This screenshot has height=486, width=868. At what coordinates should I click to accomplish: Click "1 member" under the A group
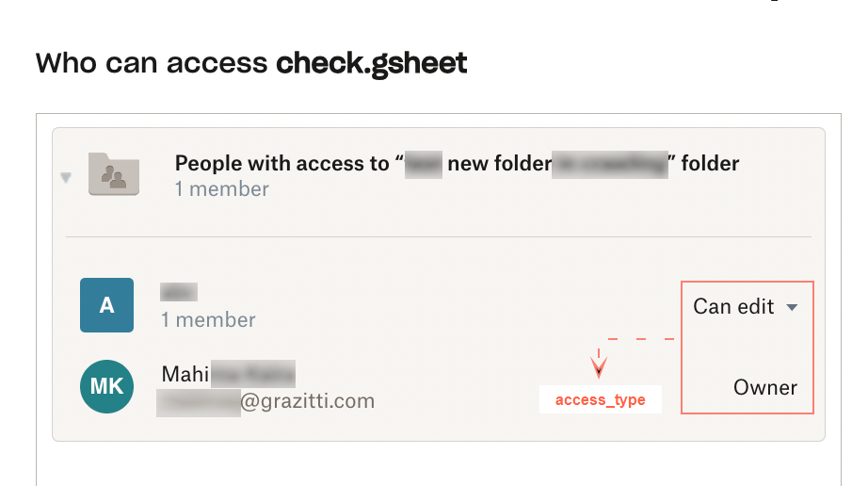click(x=208, y=320)
